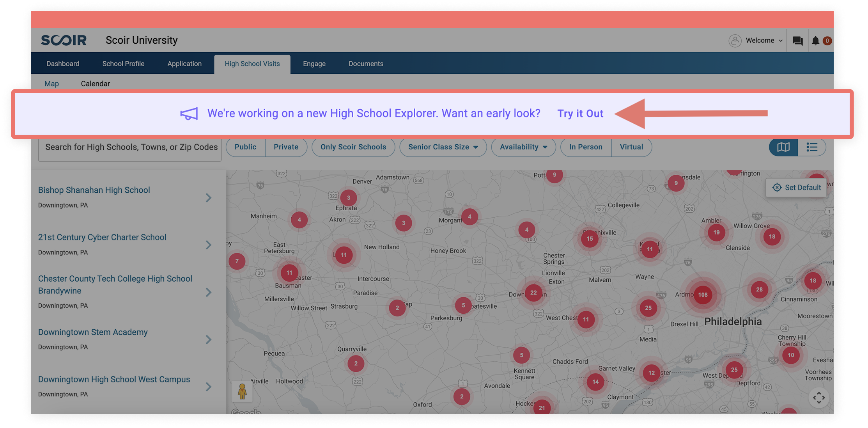Switch to the Calendar sub-tab

(96, 84)
